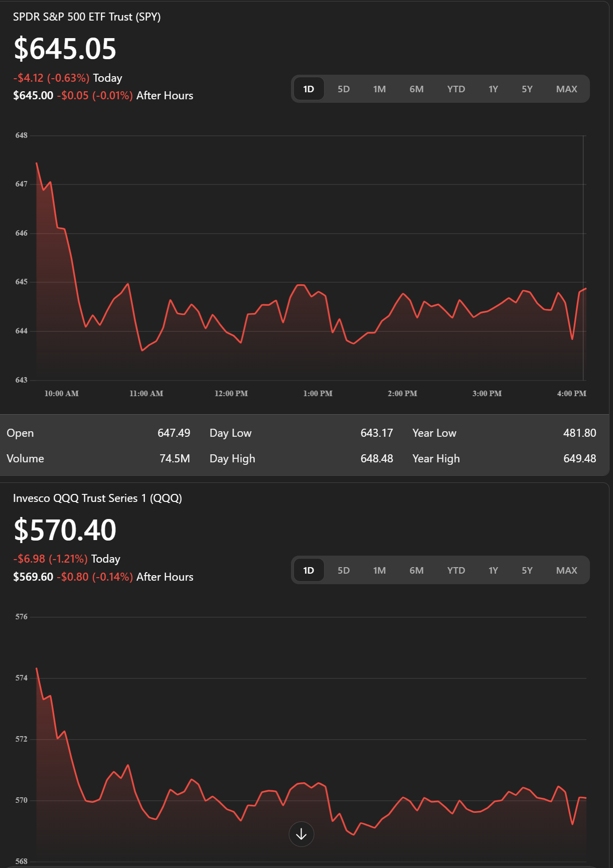
Task: Click the 10:00 AM axis label on SPY chart
Action: click(x=62, y=394)
